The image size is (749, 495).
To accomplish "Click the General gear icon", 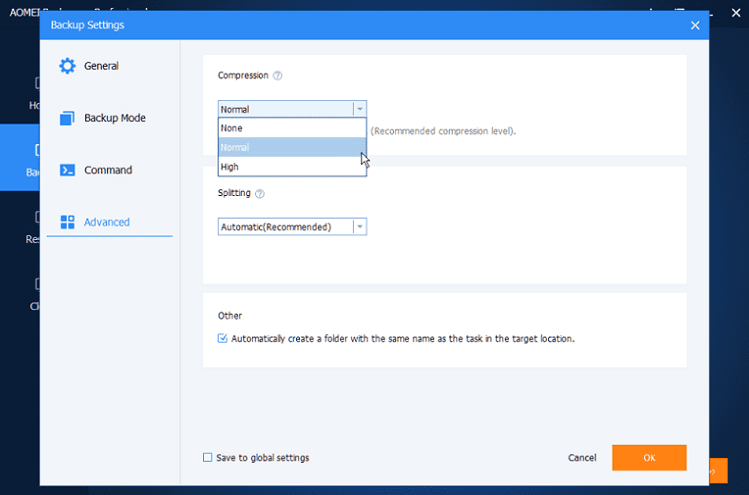I will point(67,66).
